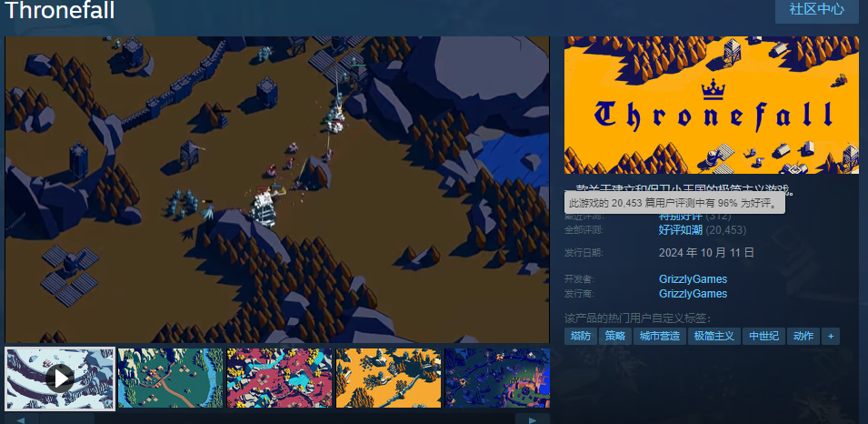Select the 城市营造 tag
Image resolution: width=868 pixels, height=424 pixels.
pos(659,336)
